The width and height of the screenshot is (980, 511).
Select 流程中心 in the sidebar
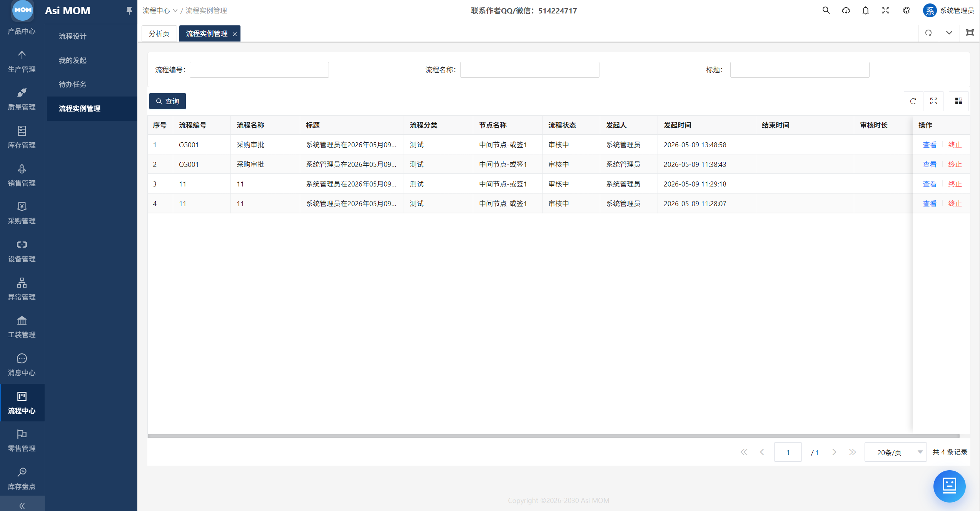pos(22,403)
